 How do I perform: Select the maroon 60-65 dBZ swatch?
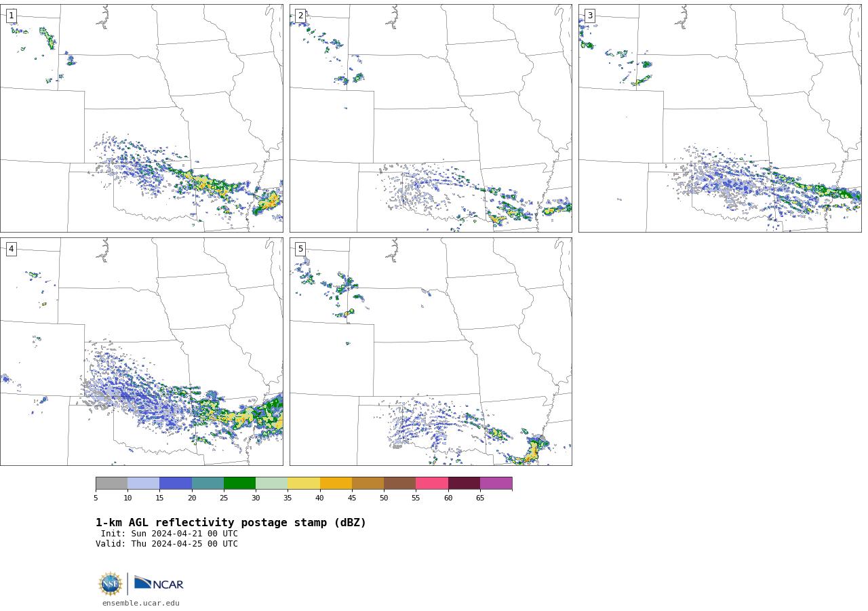464,484
